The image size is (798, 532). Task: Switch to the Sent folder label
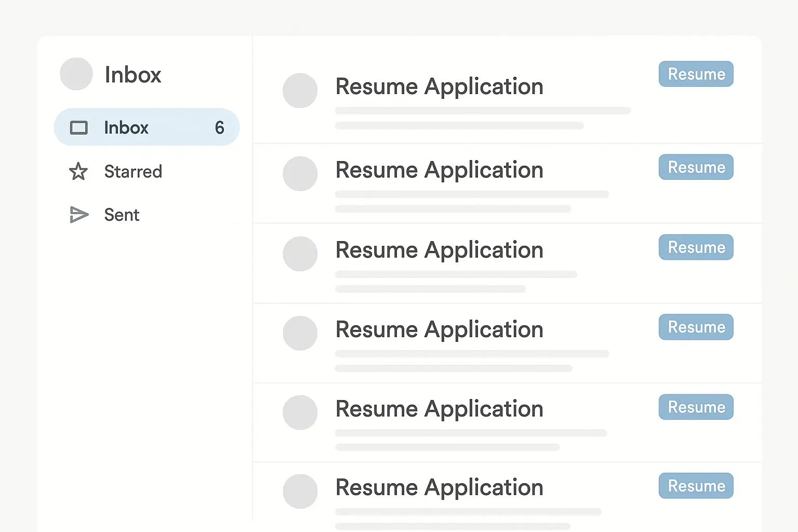tap(122, 215)
